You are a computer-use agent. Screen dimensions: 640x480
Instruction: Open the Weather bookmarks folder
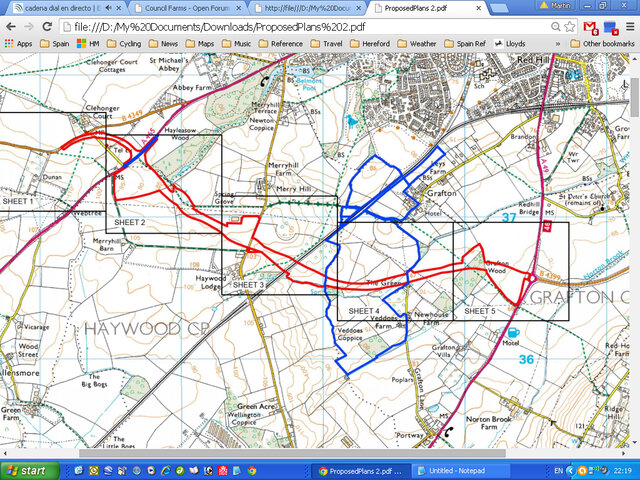coord(416,44)
